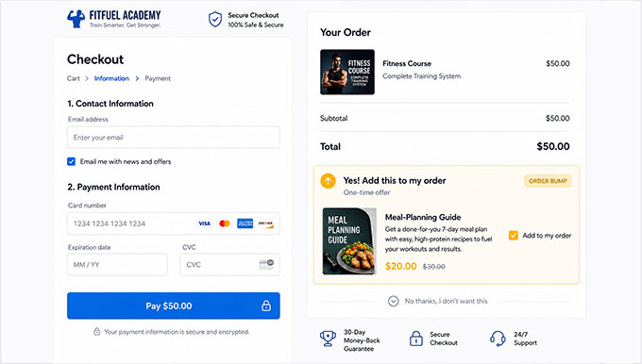Click the Pay $50.00 button

point(174,306)
